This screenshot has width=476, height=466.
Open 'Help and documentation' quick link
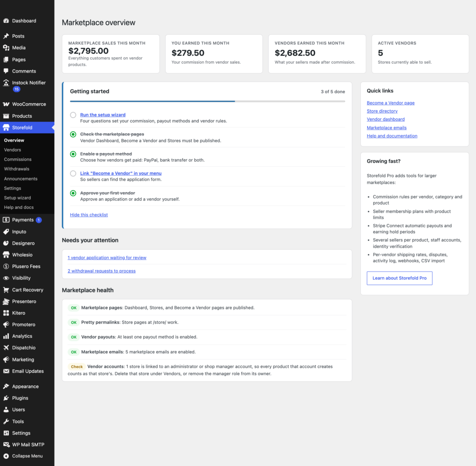(392, 136)
